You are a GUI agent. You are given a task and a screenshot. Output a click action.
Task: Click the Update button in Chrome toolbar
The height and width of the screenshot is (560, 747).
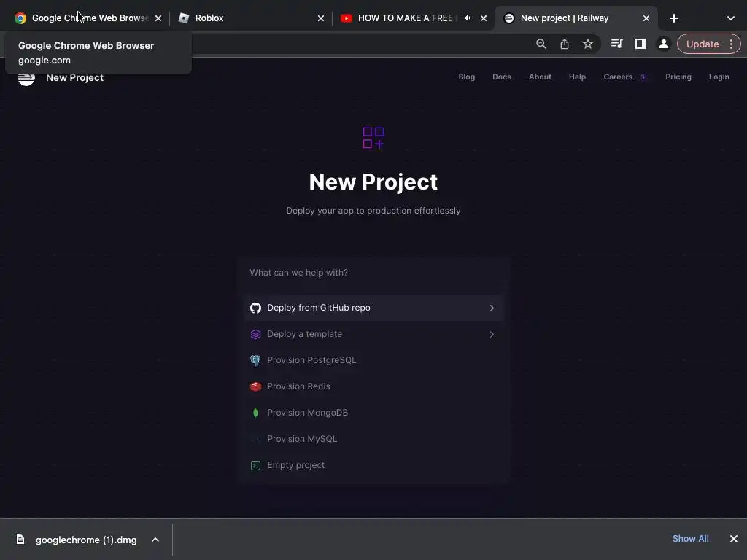tap(703, 44)
